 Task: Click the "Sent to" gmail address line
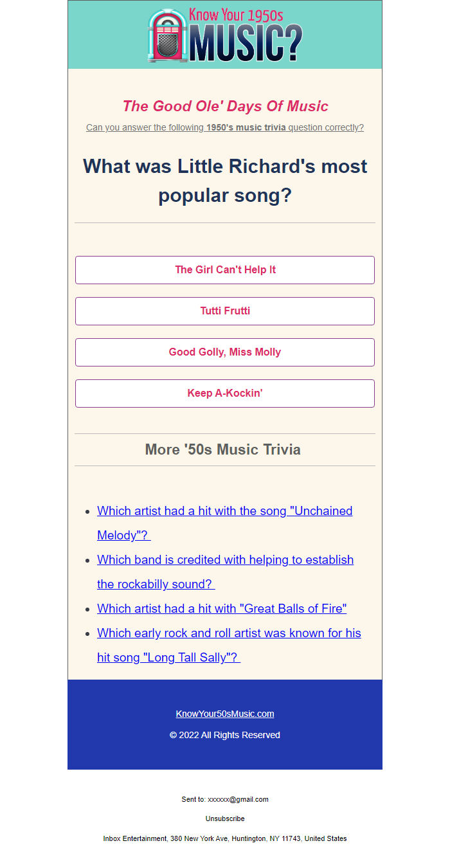pyautogui.click(x=225, y=799)
